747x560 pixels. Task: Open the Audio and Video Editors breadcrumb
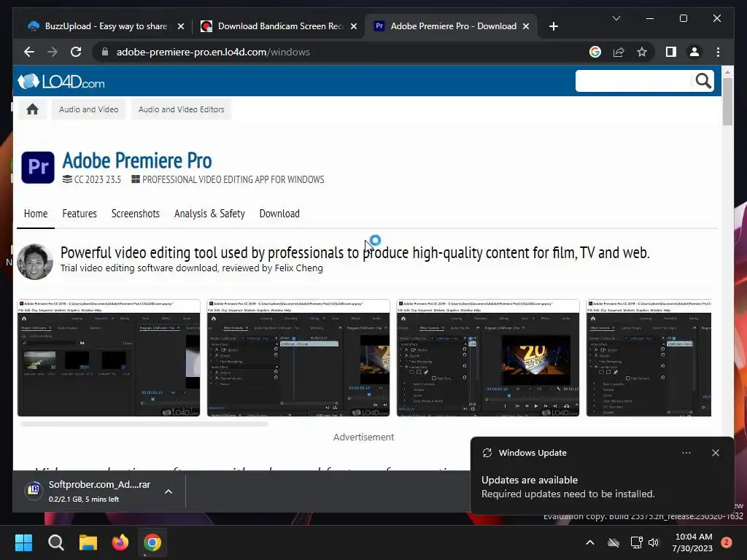coord(181,109)
